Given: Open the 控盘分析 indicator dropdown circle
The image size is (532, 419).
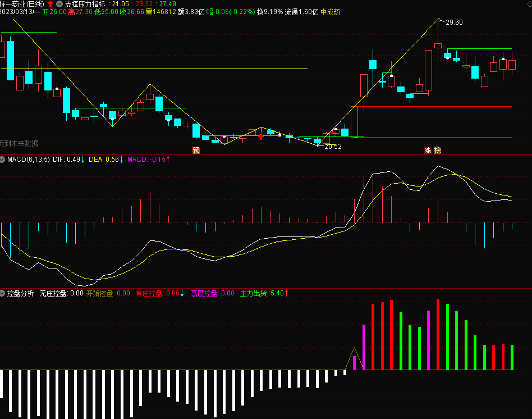Looking at the screenshot, I should tap(2, 293).
